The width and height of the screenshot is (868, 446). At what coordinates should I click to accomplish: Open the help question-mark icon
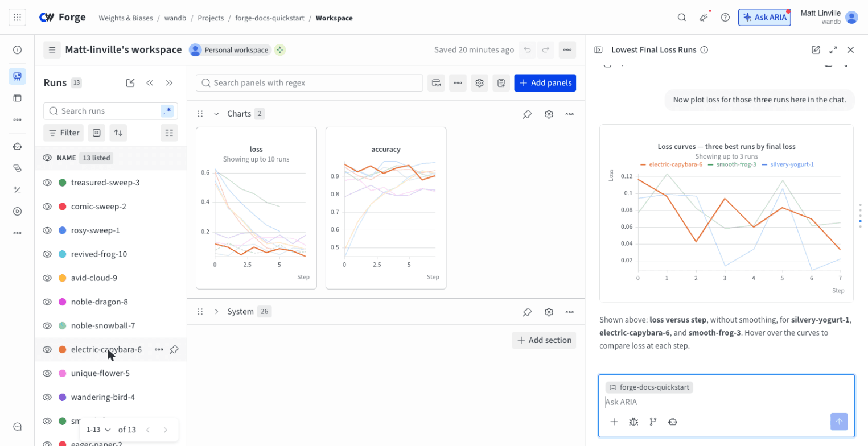click(x=725, y=17)
